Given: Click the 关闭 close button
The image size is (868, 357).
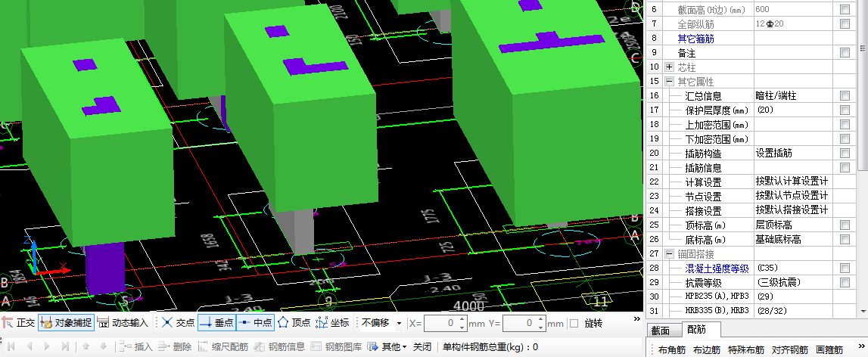Looking at the screenshot, I should click(x=422, y=347).
